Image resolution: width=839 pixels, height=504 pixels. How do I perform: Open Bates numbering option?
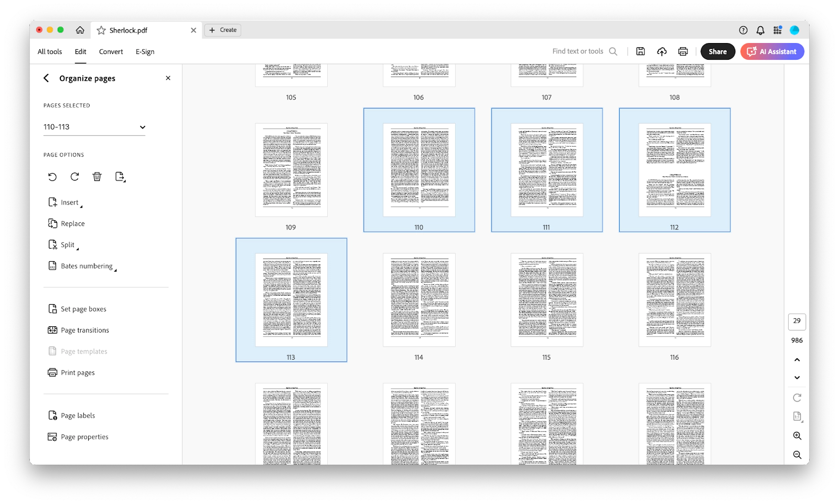pos(82,266)
